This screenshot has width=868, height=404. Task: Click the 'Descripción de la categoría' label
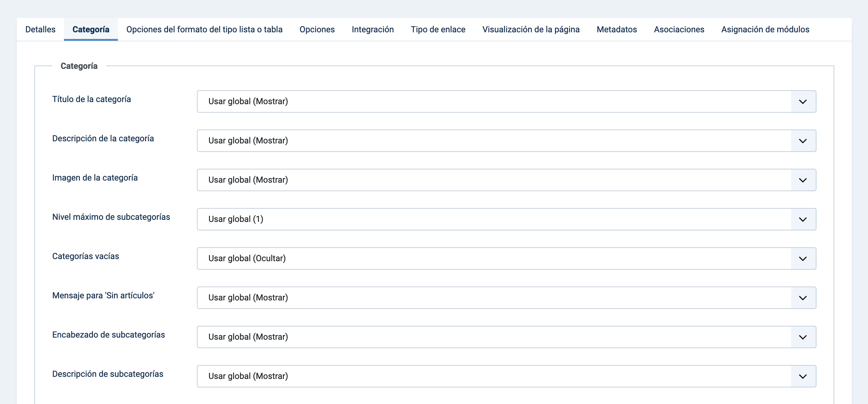pyautogui.click(x=103, y=139)
